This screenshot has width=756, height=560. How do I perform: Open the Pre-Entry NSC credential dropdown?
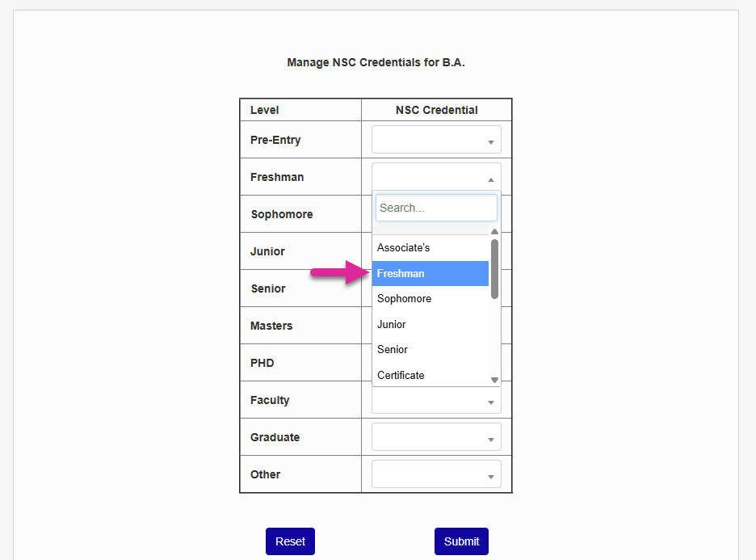click(436, 140)
